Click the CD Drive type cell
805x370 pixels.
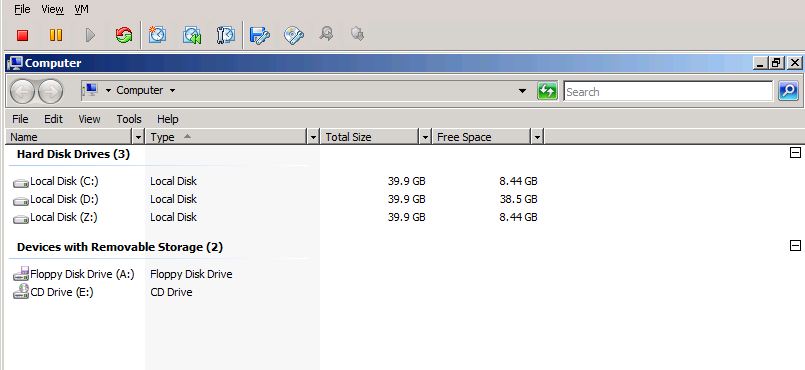tap(171, 292)
